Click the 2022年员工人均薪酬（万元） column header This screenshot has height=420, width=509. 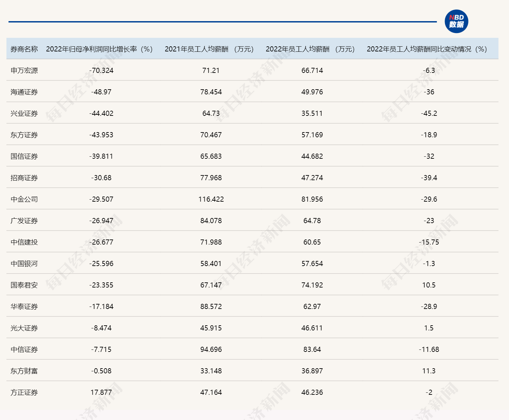pos(310,49)
